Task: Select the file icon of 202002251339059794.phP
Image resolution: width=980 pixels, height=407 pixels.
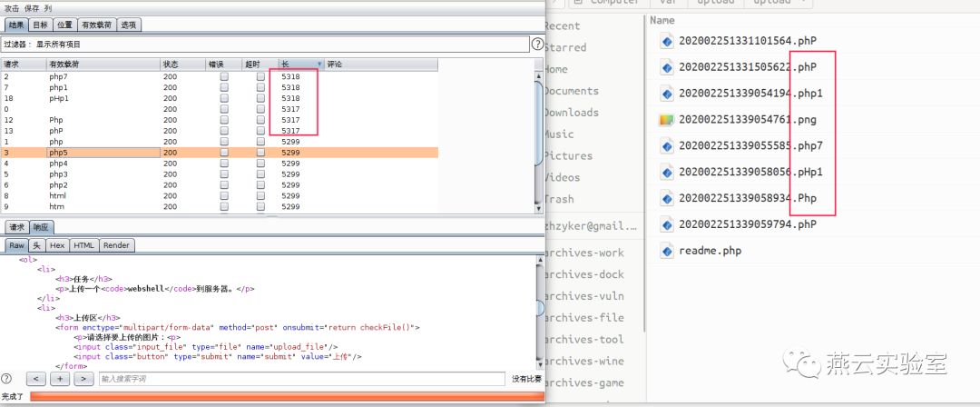Action: tap(667, 223)
